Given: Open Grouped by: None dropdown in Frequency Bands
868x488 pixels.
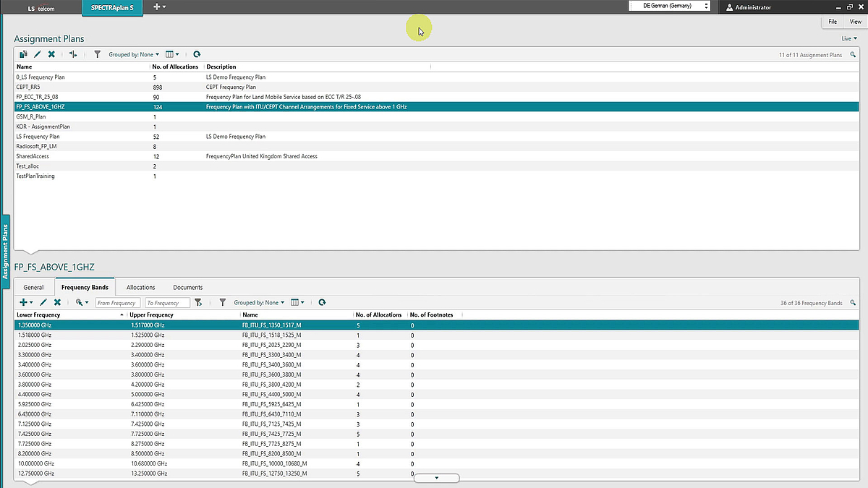Looking at the screenshot, I should (x=259, y=302).
